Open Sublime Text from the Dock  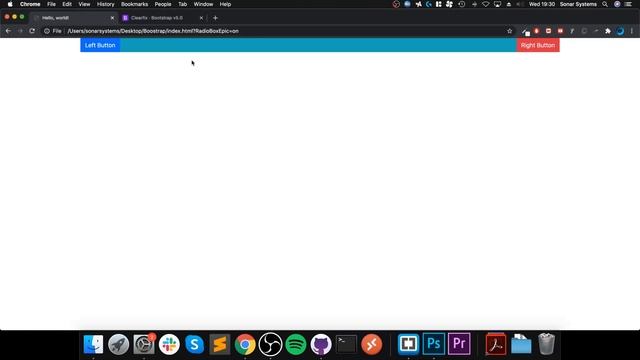coord(220,344)
